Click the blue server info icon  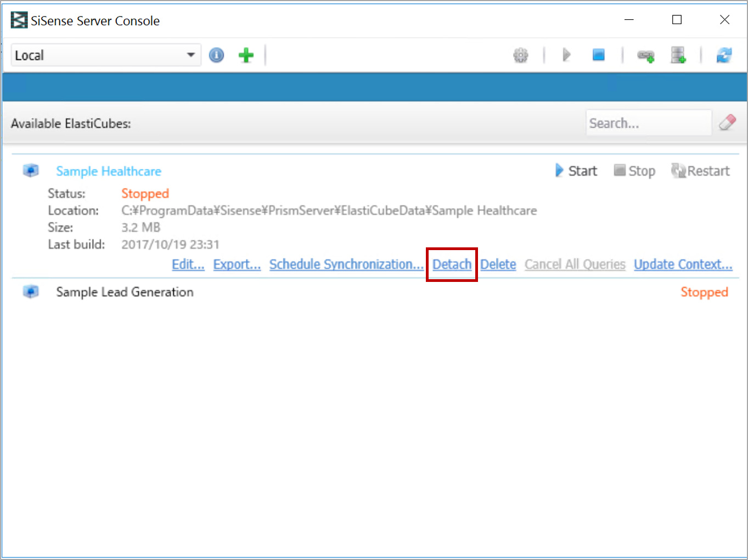point(217,55)
